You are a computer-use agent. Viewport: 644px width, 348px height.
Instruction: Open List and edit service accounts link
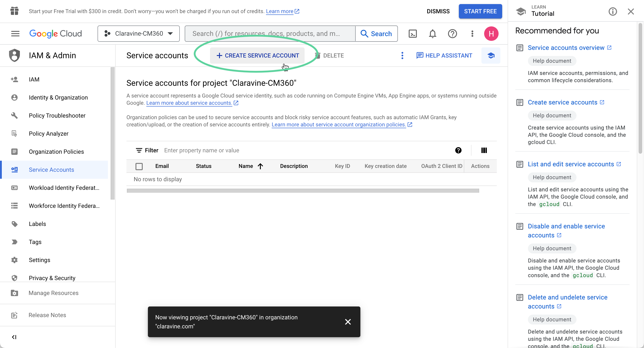pos(574,164)
